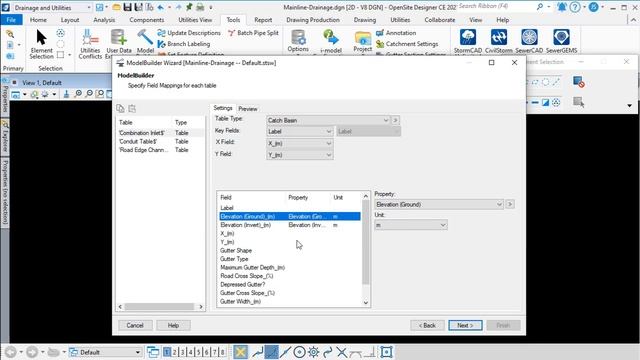Click arrow button beside Property dropdown

click(509, 204)
